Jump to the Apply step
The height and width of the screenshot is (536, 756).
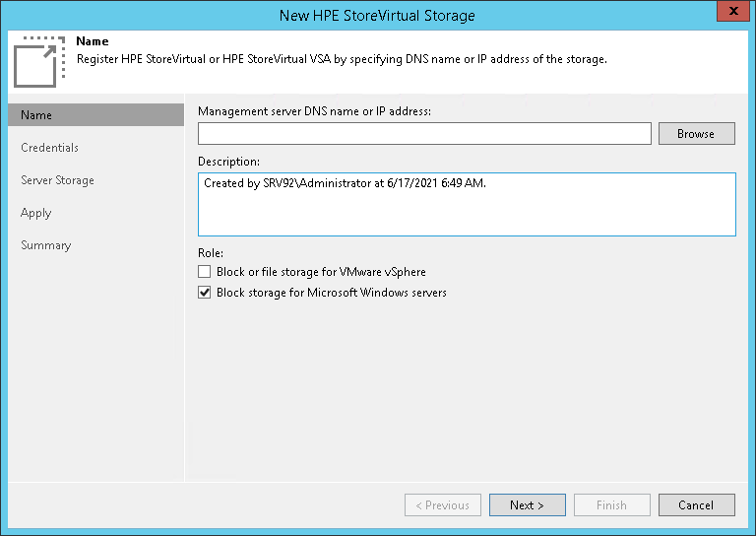[x=36, y=213]
